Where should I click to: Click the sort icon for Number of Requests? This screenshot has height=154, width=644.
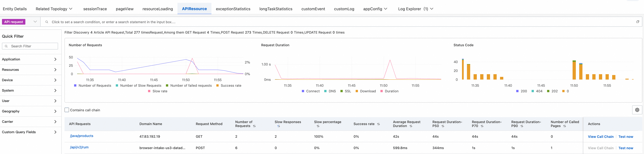[x=254, y=126]
